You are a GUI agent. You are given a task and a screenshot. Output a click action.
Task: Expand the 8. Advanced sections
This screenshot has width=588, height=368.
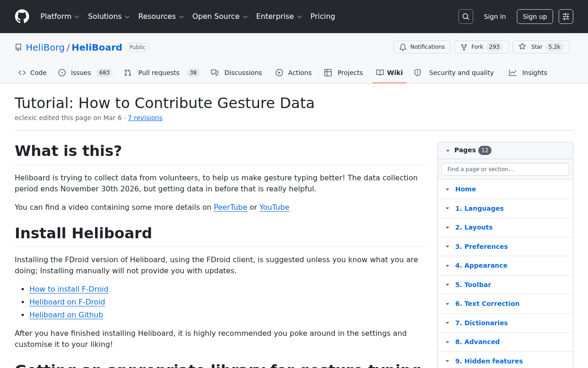pos(447,342)
